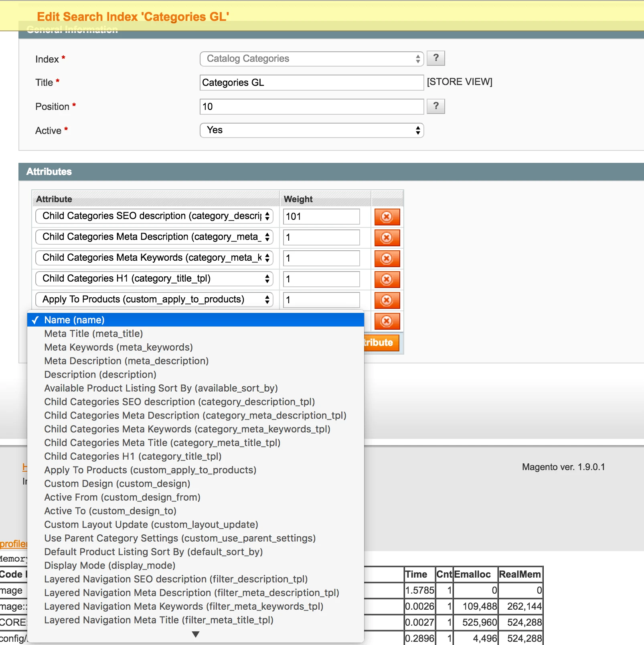Delete the bottom attribute row beside the open list
This screenshot has height=645, width=644.
click(387, 321)
